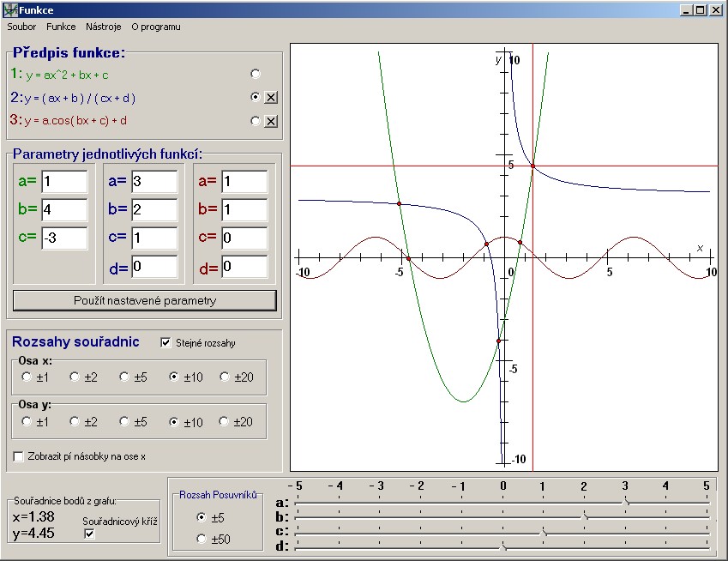This screenshot has width=728, height=561.
Task: Toggle the Stejné rozsahy checkbox
Action: point(165,343)
